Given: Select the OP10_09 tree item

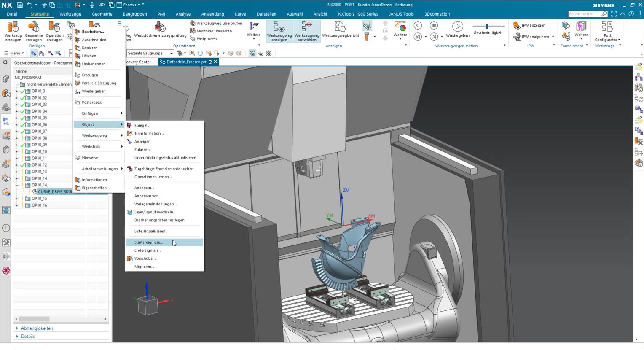Looking at the screenshot, I should coord(39,145).
